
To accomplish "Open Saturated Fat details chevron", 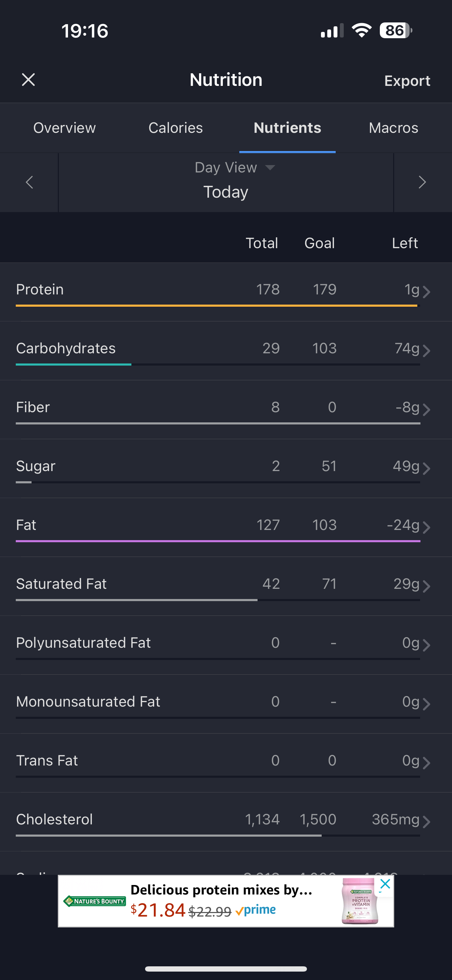I will pyautogui.click(x=426, y=586).
